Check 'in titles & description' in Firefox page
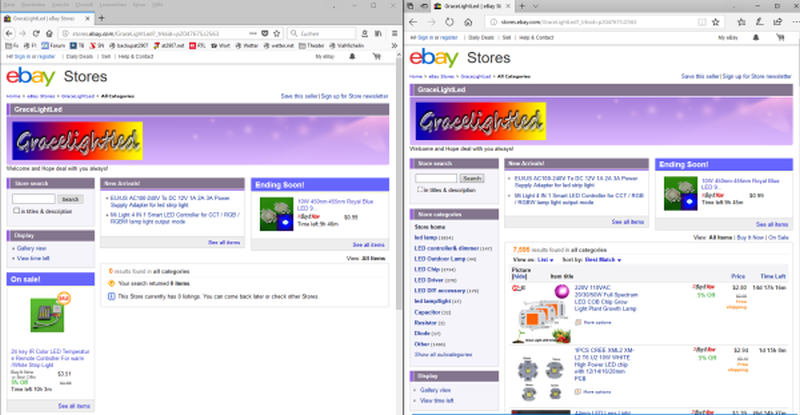The height and width of the screenshot is (415, 800). [16, 211]
